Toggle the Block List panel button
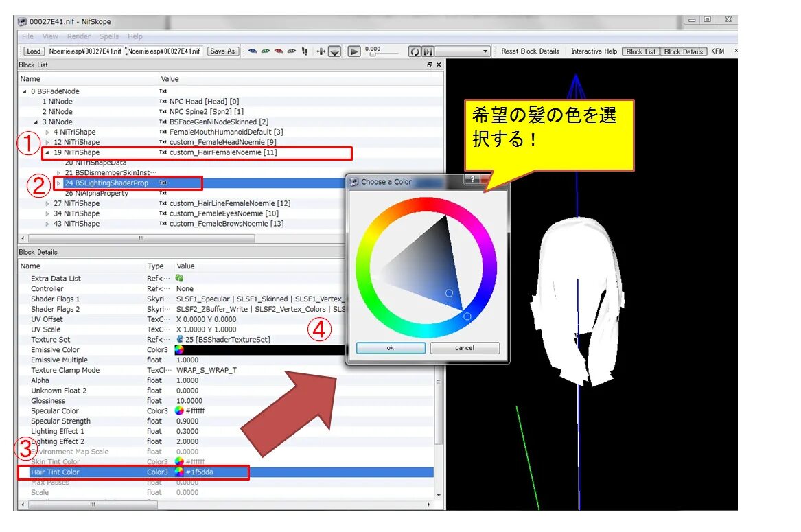Image resolution: width=801 pixels, height=532 pixels. [x=640, y=51]
